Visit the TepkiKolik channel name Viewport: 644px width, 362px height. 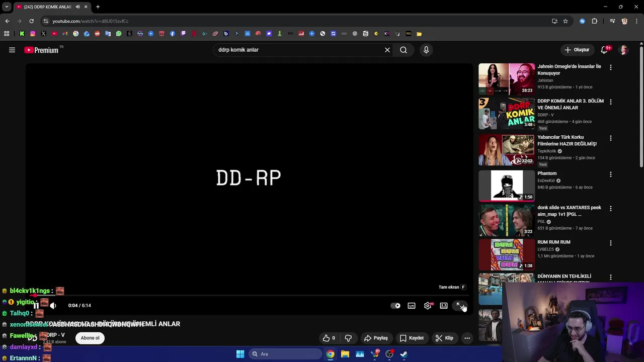pyautogui.click(x=547, y=151)
